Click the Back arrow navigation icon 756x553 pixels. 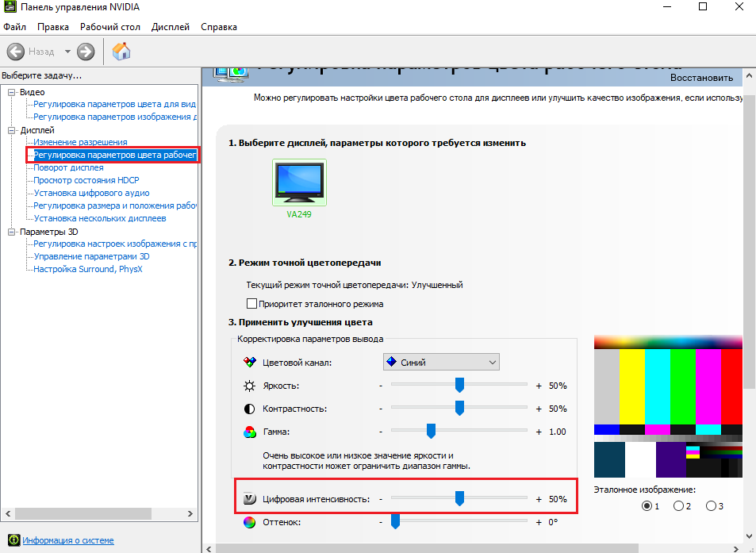(x=16, y=52)
